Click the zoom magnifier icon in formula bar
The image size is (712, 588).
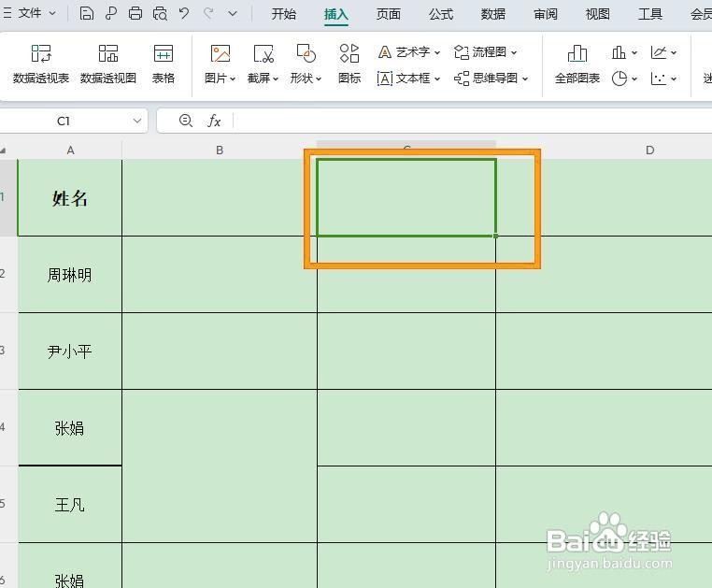[186, 121]
